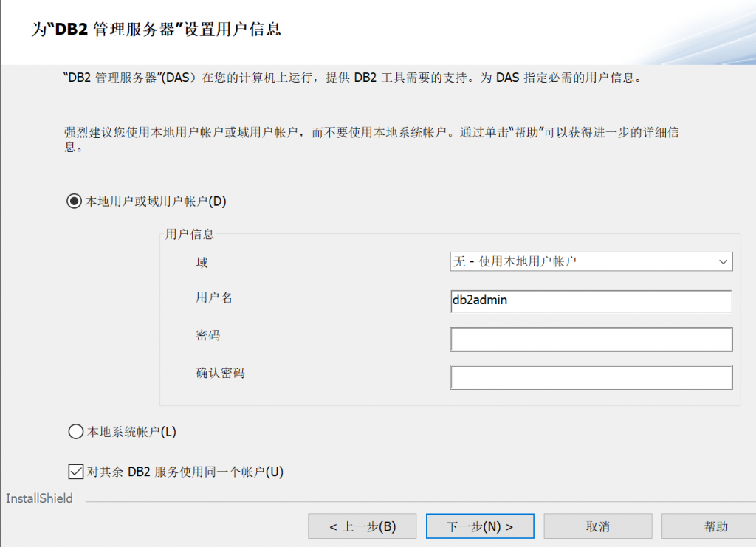This screenshot has width=756, height=547.
Task: Go back with < 上一步(B) button
Action: pyautogui.click(x=362, y=526)
